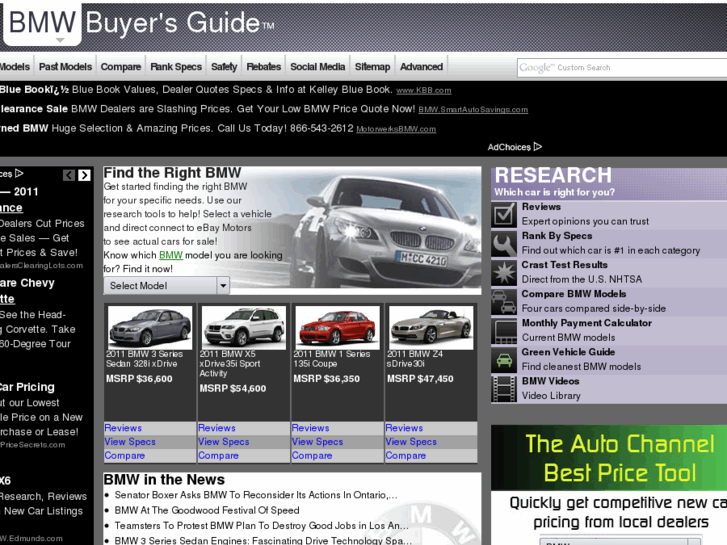Open the Rebates menu item
Image resolution: width=727 pixels, height=545 pixels.
tap(263, 67)
